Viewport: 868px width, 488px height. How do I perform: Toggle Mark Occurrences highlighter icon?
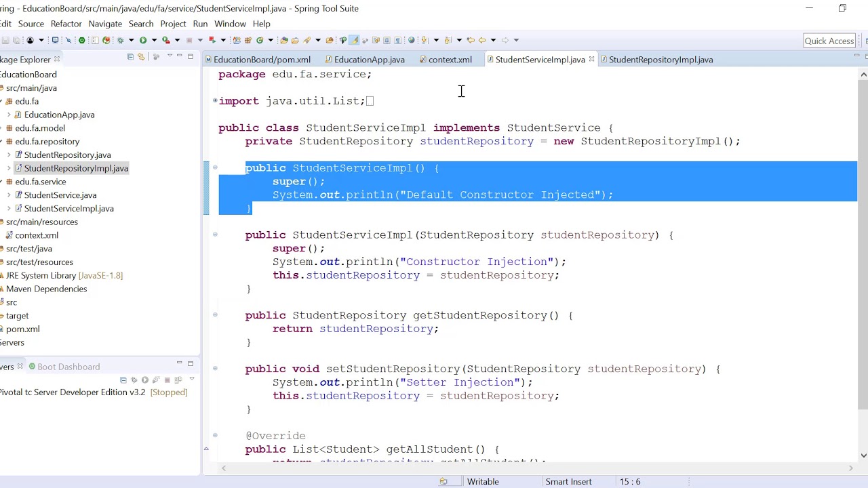[x=354, y=40]
